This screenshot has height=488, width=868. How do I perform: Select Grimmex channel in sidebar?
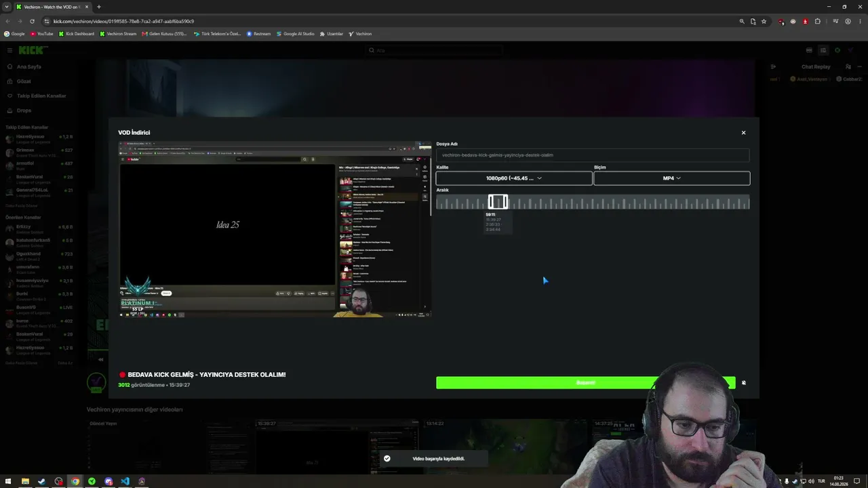tap(39, 152)
